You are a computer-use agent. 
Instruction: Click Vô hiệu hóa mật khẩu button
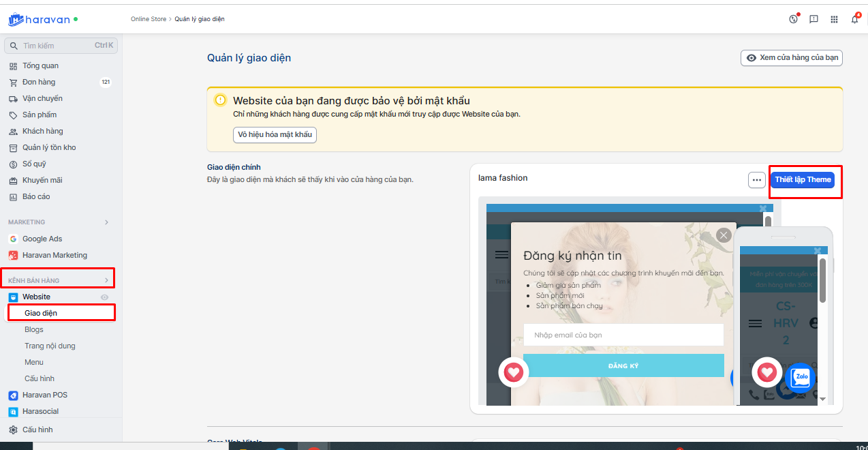pos(275,135)
